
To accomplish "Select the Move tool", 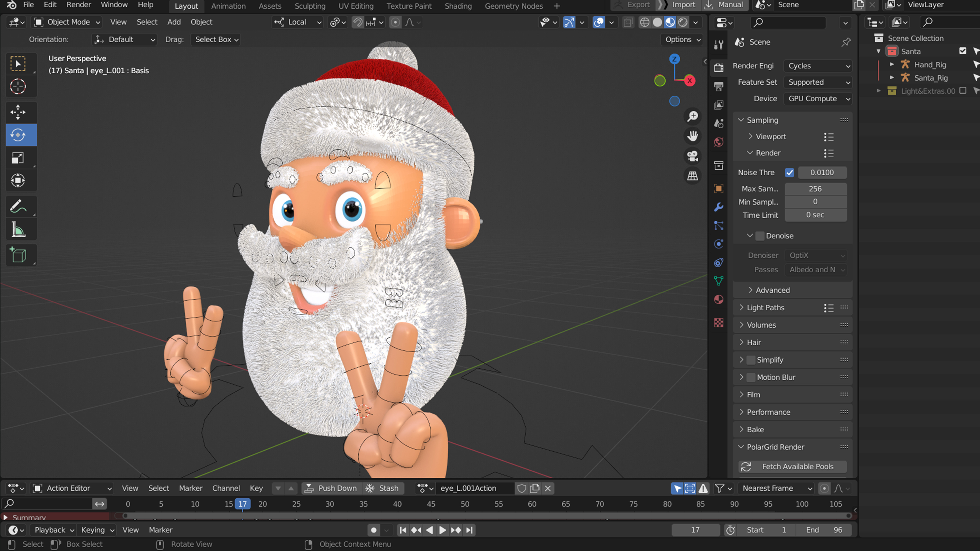I will 18,112.
